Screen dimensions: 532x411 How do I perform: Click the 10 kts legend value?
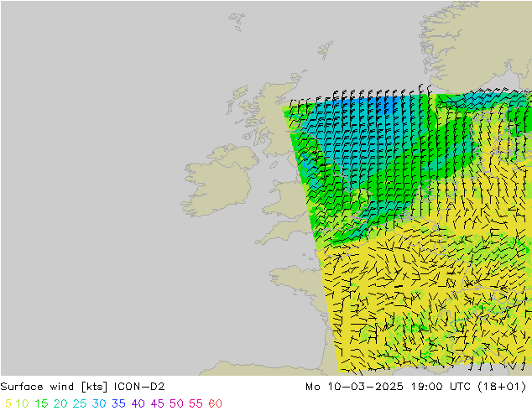[x=23, y=403]
